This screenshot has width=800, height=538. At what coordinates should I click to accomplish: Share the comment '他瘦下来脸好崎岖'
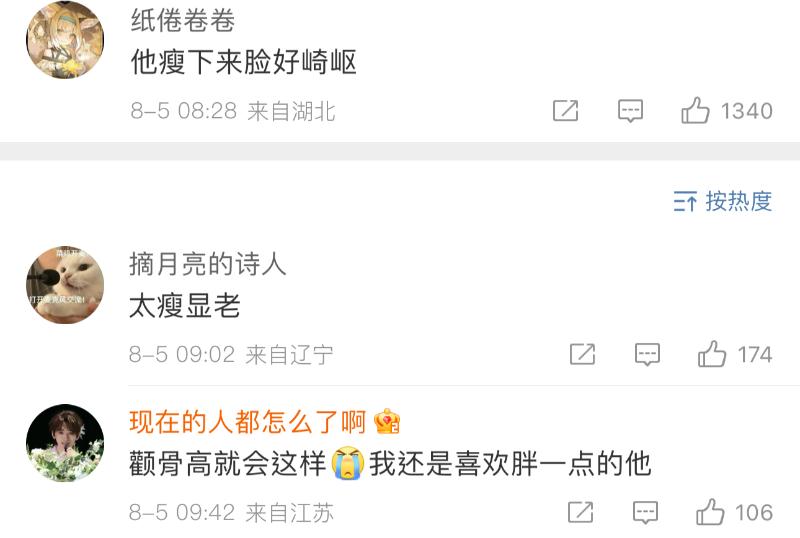[565, 111]
